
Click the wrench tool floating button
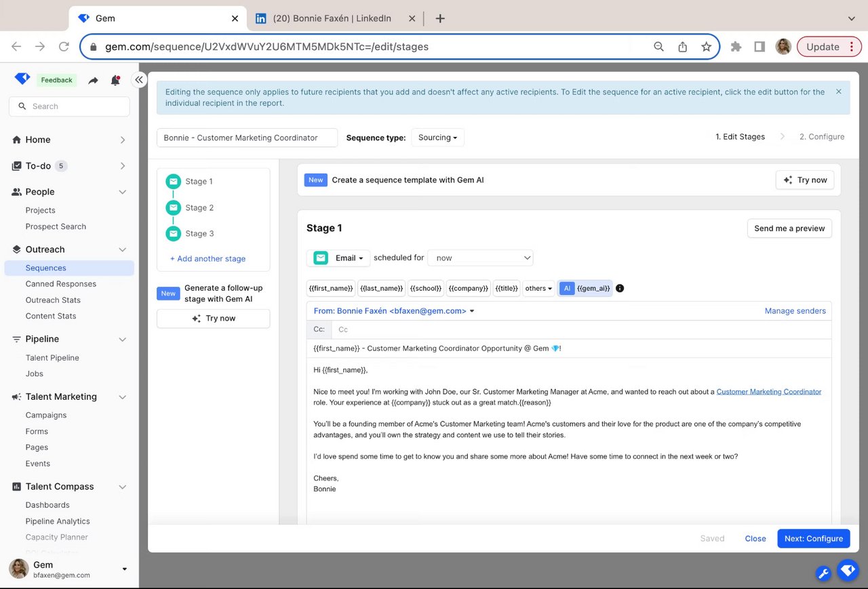coord(824,573)
